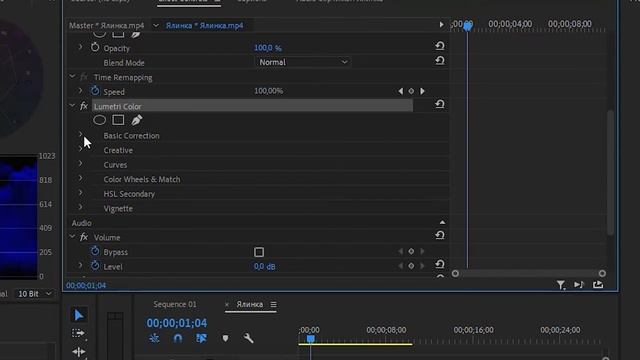Toggle the Time Remapping fx badge
Image resolution: width=640 pixels, height=360 pixels.
point(84,77)
